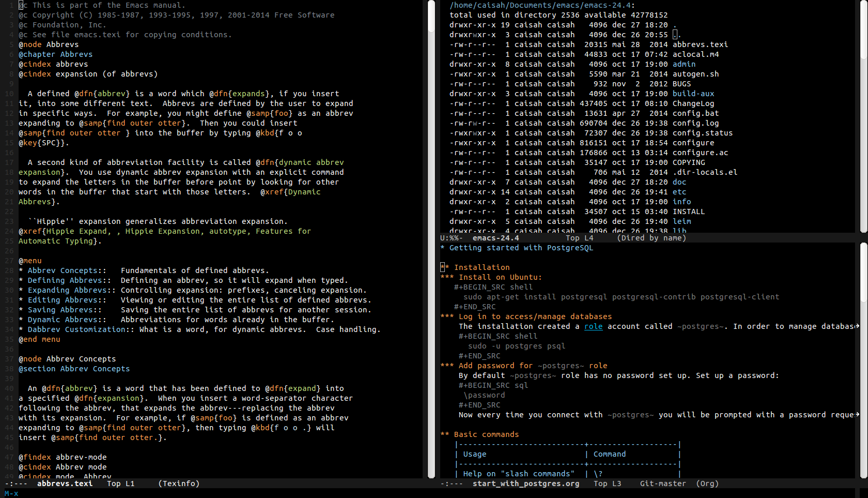
Task: Click scrollbar of the Org window
Action: click(863, 360)
